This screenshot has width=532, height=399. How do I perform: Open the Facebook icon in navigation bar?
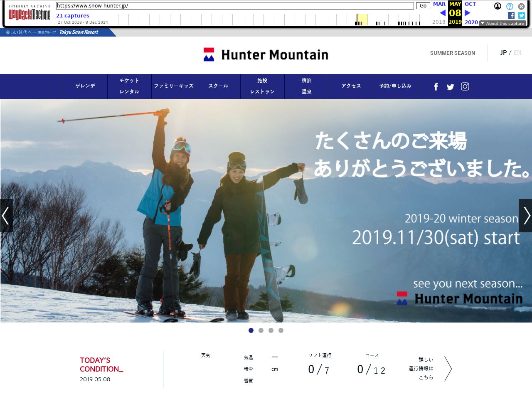point(436,86)
